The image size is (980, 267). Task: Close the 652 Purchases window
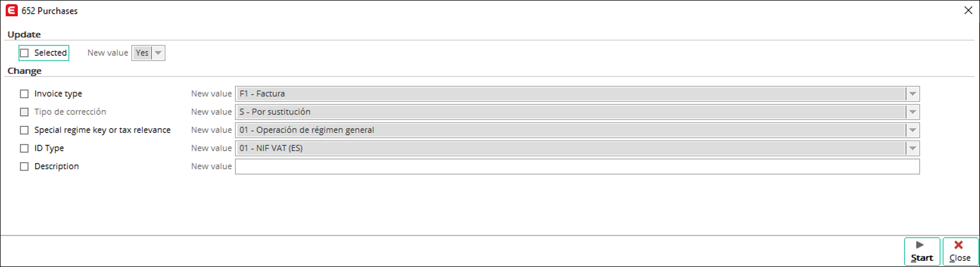(x=968, y=11)
